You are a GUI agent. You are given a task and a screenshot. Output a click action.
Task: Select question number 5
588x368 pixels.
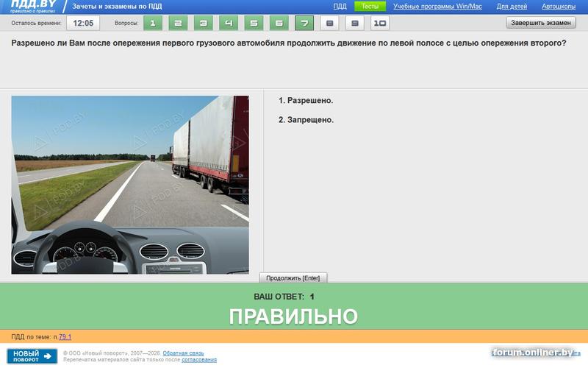click(x=254, y=23)
